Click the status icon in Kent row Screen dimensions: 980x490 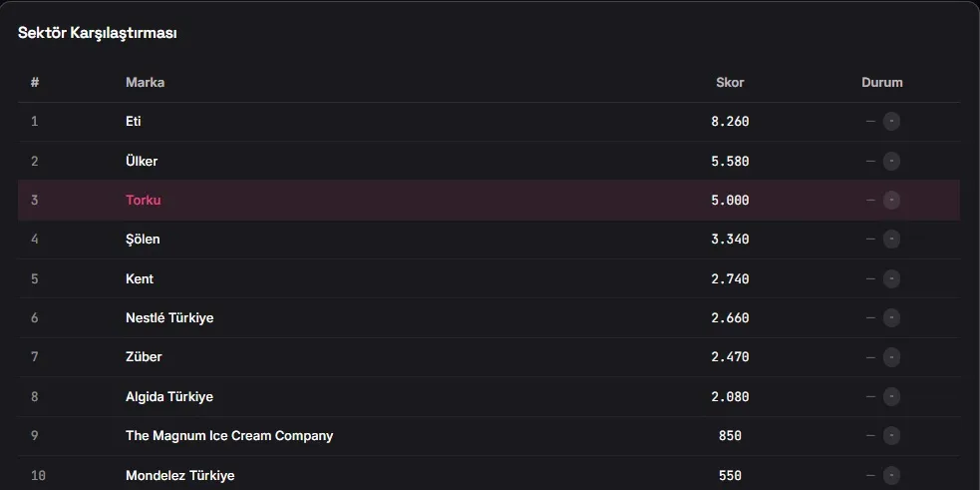tap(891, 279)
